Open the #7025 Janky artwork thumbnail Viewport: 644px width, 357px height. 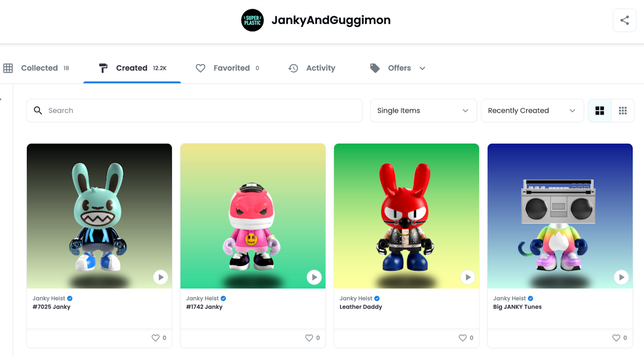tap(99, 216)
